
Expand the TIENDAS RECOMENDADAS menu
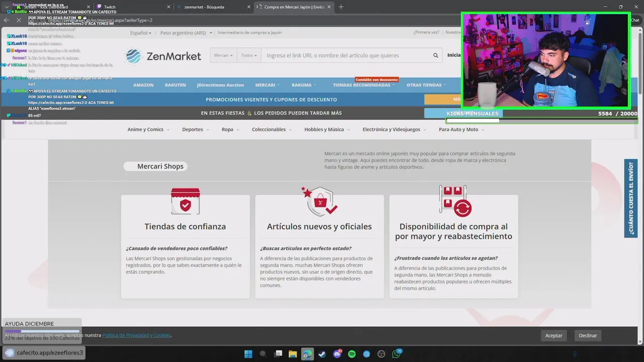pos(364,85)
